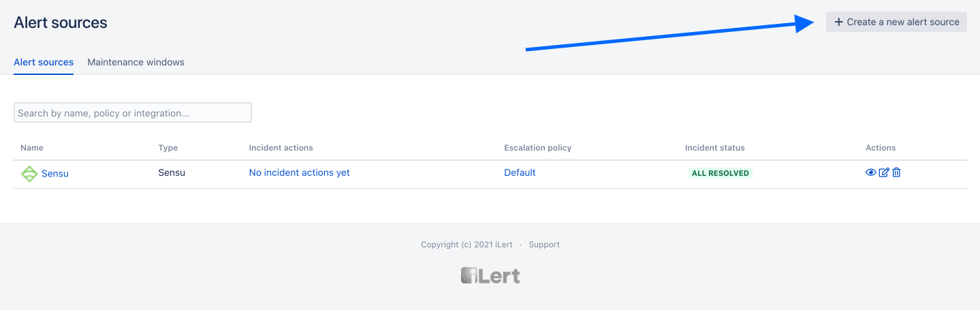
Task: Open the Support link in the footer
Action: click(543, 245)
